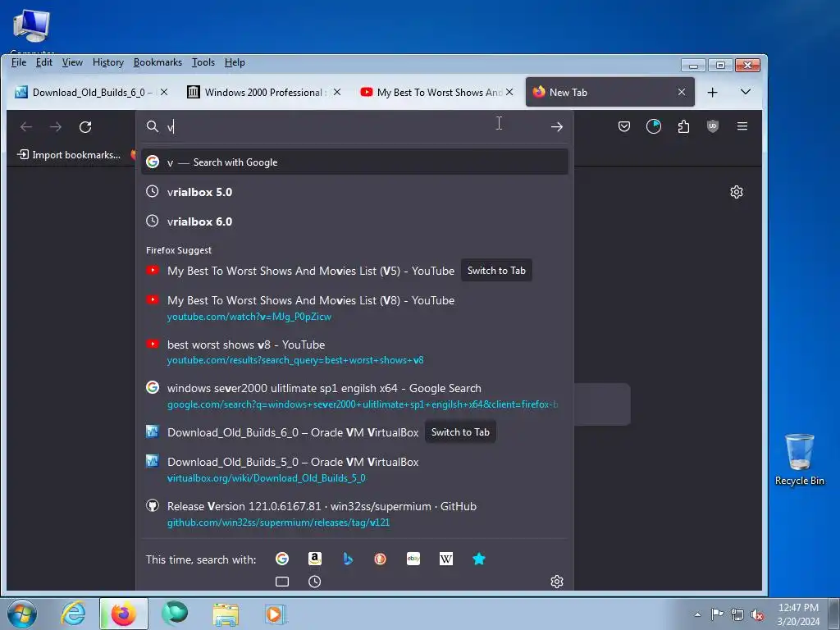Image resolution: width=840 pixels, height=630 pixels.
Task: Open the Help menu
Action: point(235,62)
